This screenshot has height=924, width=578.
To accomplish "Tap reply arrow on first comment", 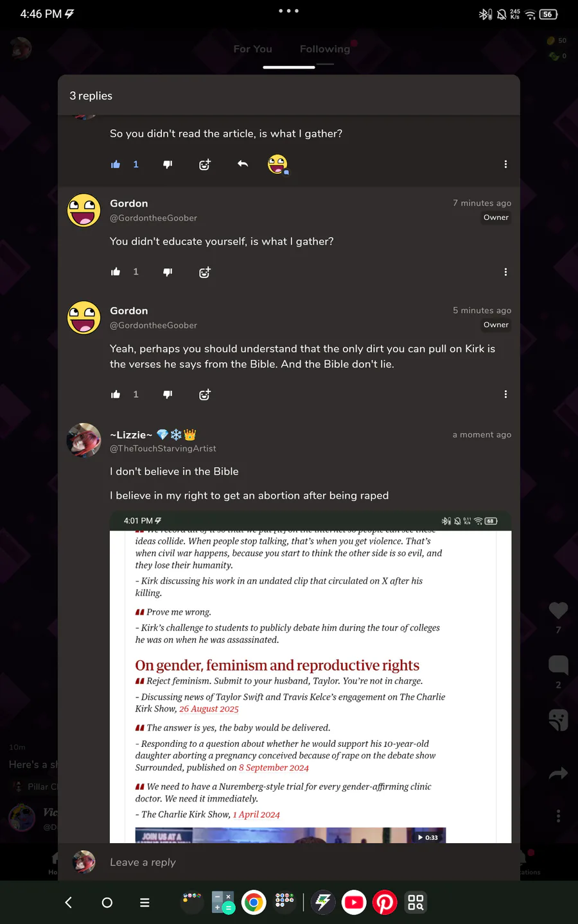I will click(x=243, y=164).
